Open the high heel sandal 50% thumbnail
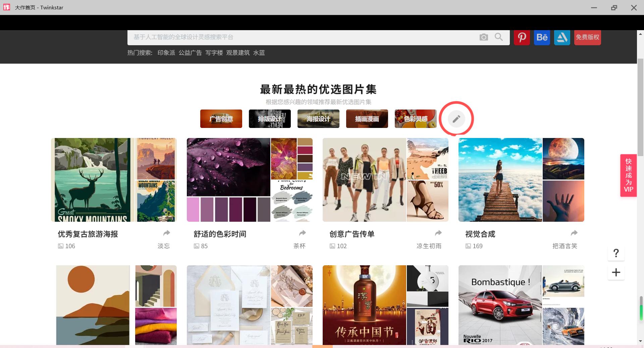 point(428,201)
